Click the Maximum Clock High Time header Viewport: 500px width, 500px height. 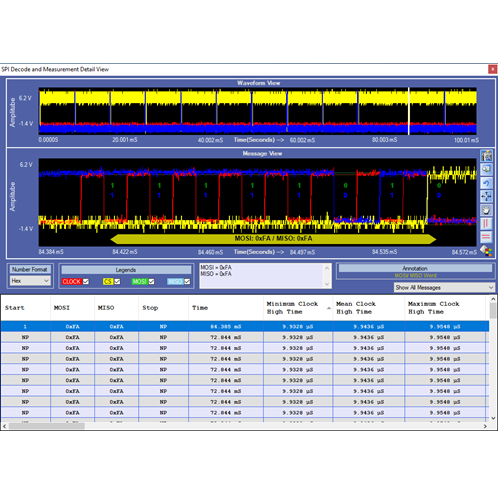tap(445, 308)
